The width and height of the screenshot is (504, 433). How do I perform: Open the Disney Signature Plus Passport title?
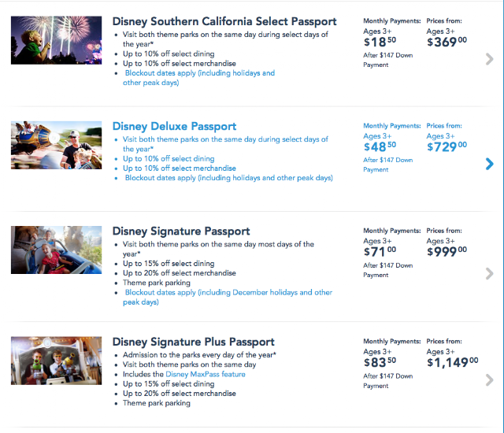pos(194,342)
